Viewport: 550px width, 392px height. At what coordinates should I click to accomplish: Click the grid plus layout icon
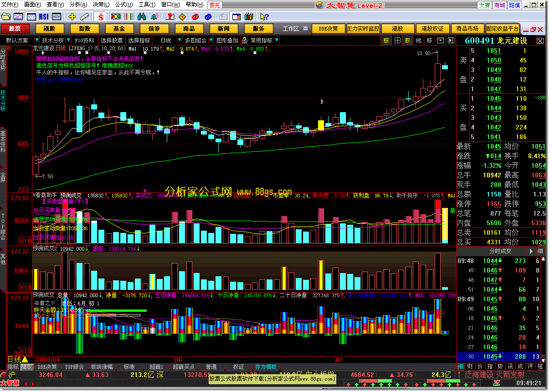pyautogui.click(x=397, y=40)
